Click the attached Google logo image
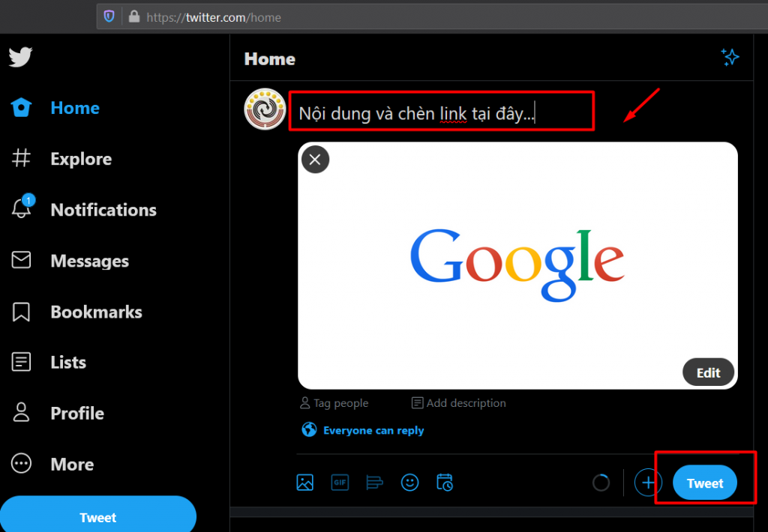768x532 pixels. (517, 265)
